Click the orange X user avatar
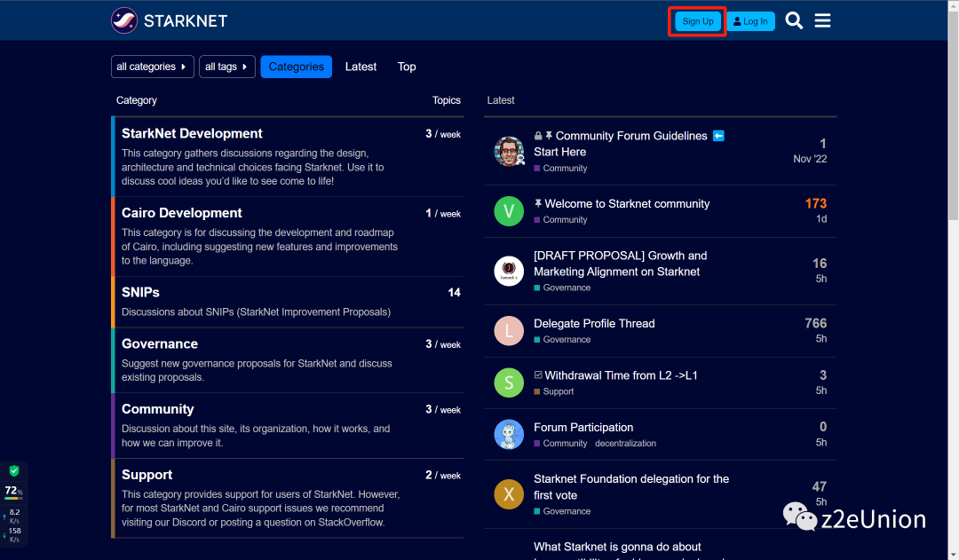Viewport: 959px width, 560px height. click(509, 494)
